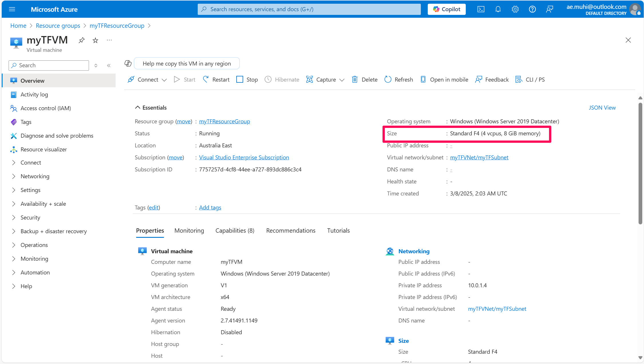Click the Start command
644x364 pixels.
click(185, 80)
